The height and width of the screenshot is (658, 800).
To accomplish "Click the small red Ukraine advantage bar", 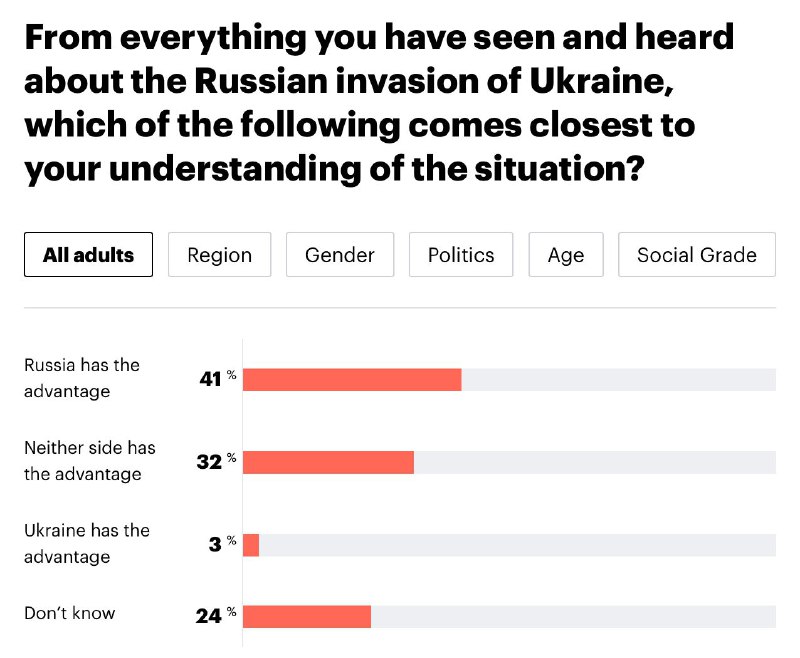I will [x=251, y=545].
